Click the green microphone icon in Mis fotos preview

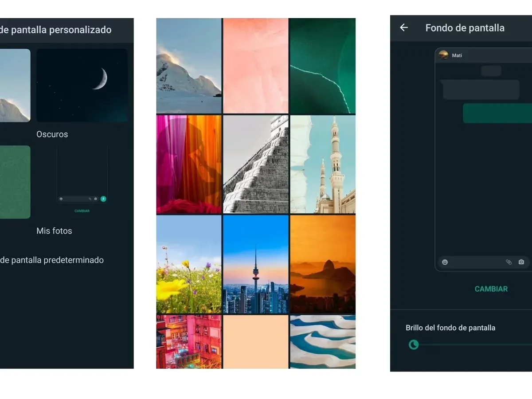(103, 199)
